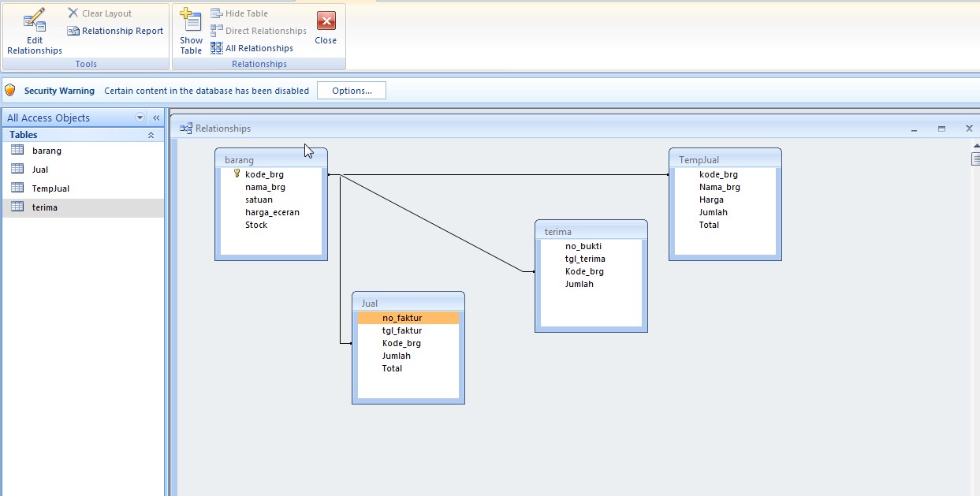The image size is (980, 496).
Task: Open the All Access Objects dropdown
Action: tap(140, 117)
